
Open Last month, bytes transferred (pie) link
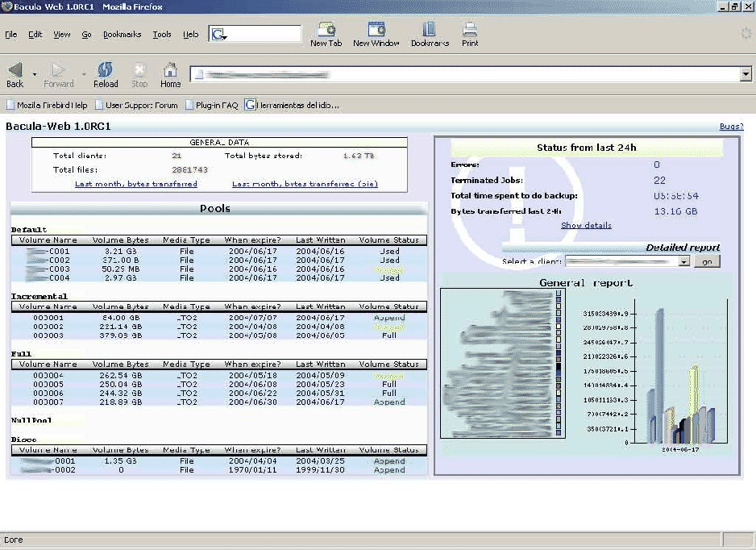tap(305, 184)
